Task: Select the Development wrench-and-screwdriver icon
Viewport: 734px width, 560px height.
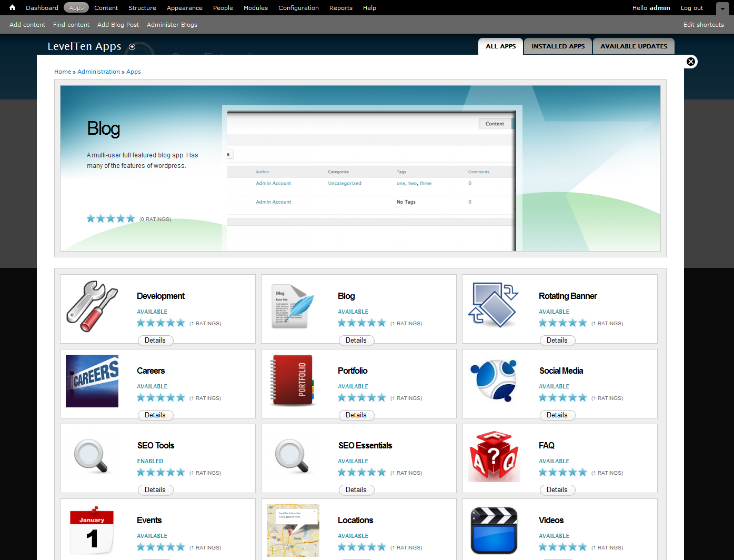Action: pyautogui.click(x=92, y=307)
